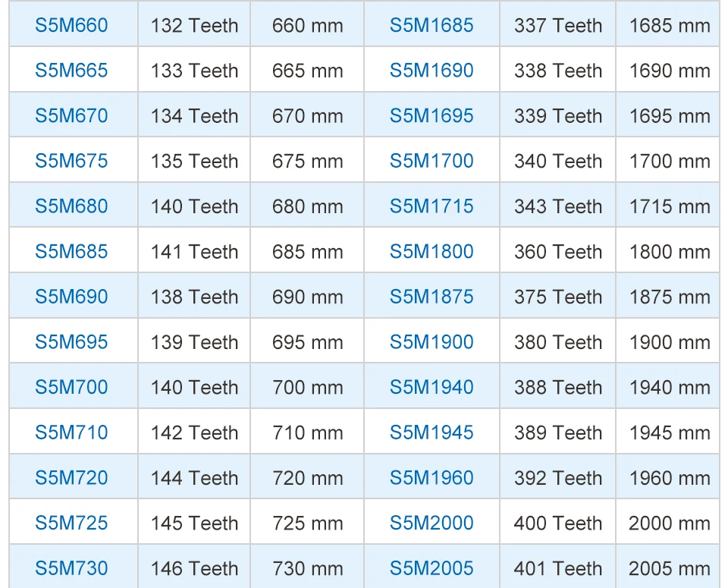Open the S5M1715 product link
Screen dimensions: 728x588
click(431, 206)
